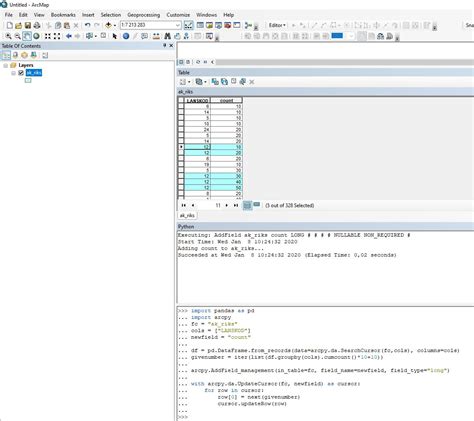Open the Geoprocessing menu

tap(144, 15)
